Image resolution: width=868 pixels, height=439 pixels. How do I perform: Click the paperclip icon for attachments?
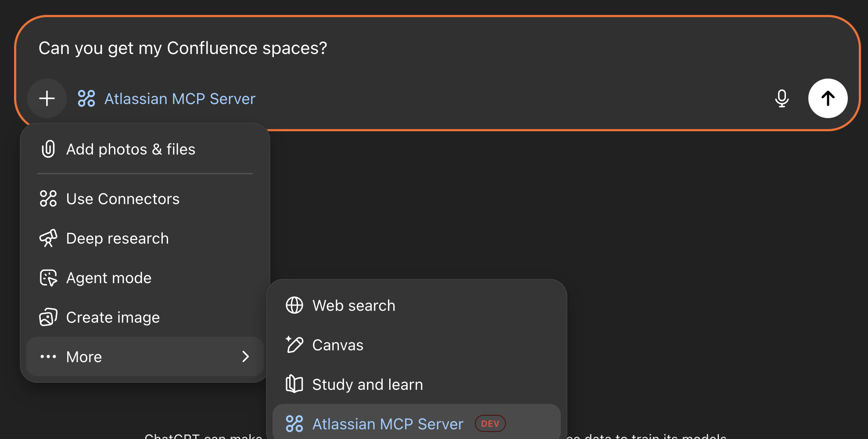[48, 149]
